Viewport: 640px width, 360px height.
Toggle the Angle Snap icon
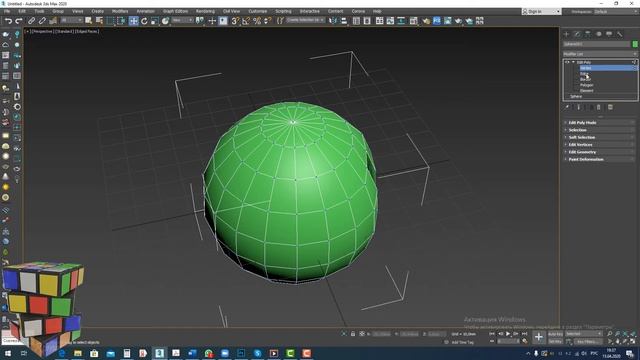click(246, 21)
